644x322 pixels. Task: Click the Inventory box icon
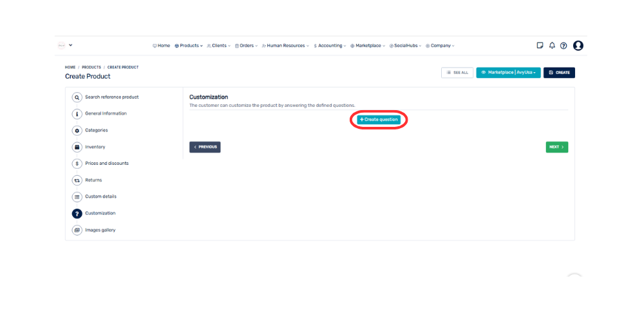click(77, 147)
